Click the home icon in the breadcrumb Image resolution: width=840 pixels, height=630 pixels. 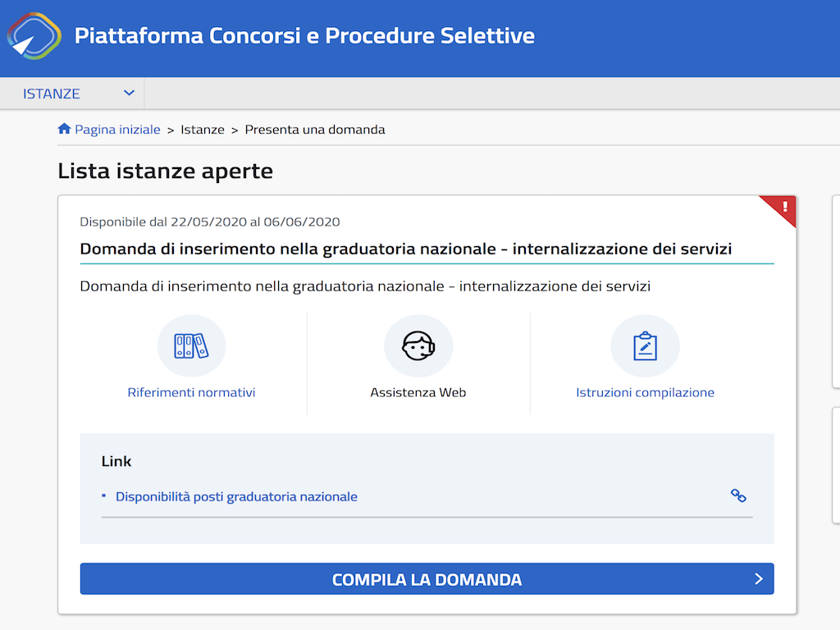(64, 129)
